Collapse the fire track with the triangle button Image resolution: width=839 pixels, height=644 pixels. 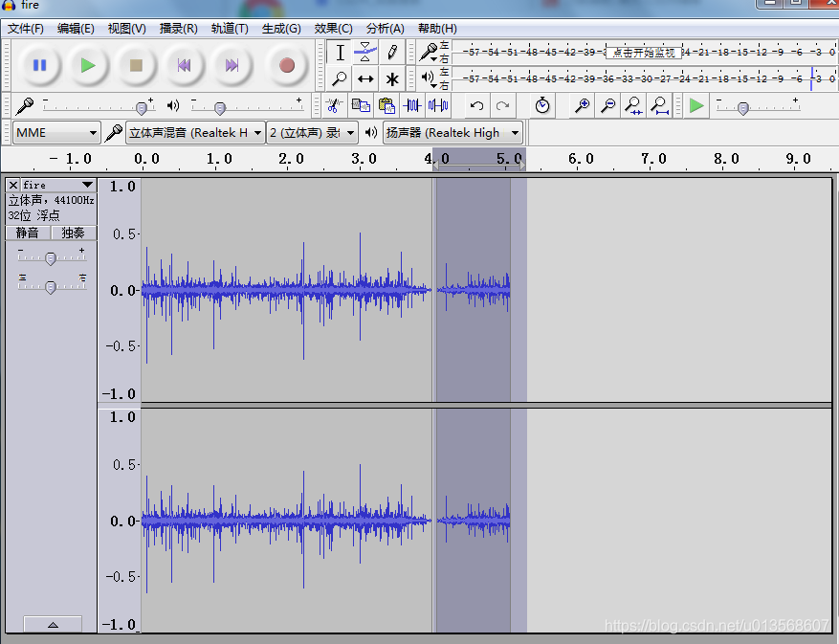click(53, 624)
